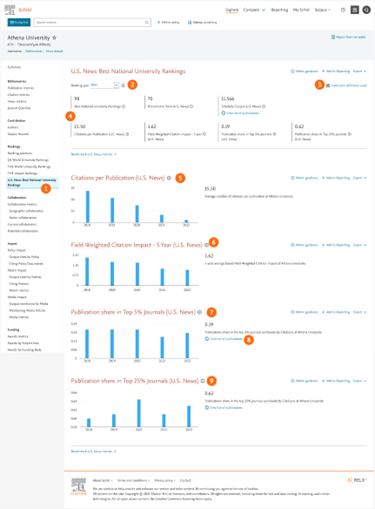Open Report from template link

(x=349, y=37)
